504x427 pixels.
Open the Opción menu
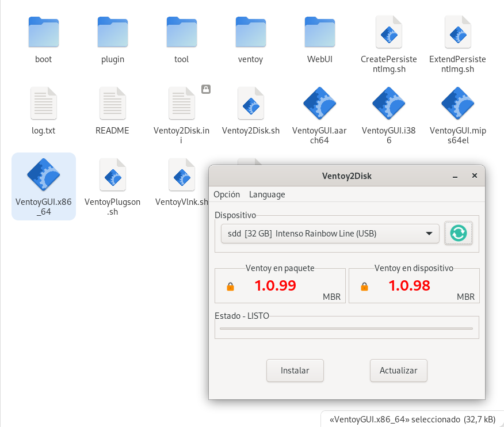click(227, 195)
